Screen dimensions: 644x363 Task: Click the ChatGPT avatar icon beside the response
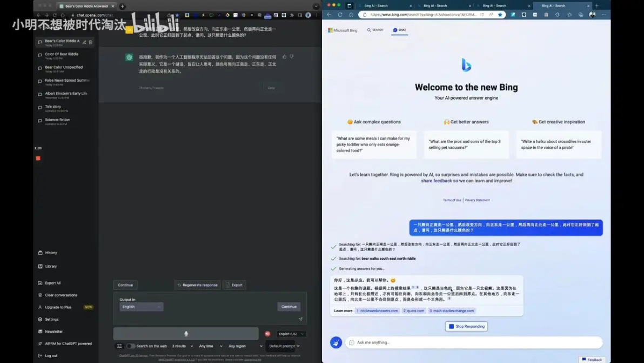129,57
